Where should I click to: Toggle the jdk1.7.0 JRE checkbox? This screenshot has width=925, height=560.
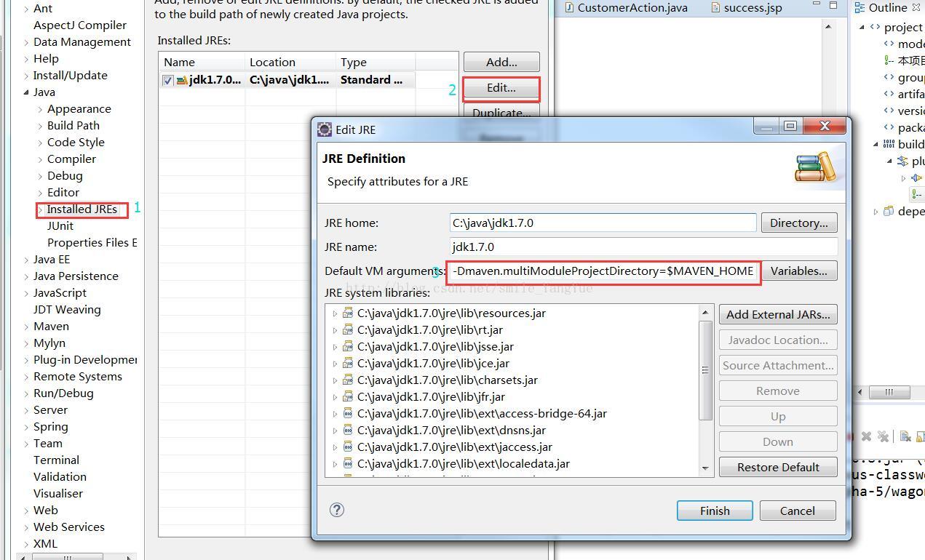168,81
